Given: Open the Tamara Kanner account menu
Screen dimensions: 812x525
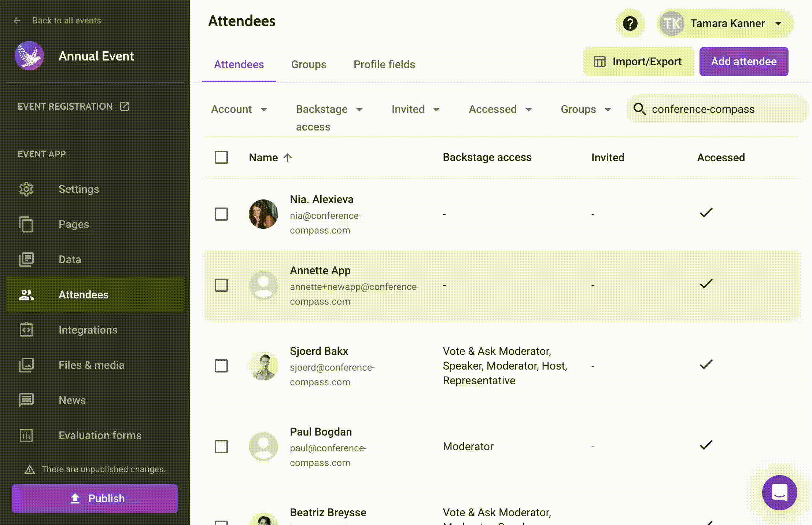Looking at the screenshot, I should 725,23.
